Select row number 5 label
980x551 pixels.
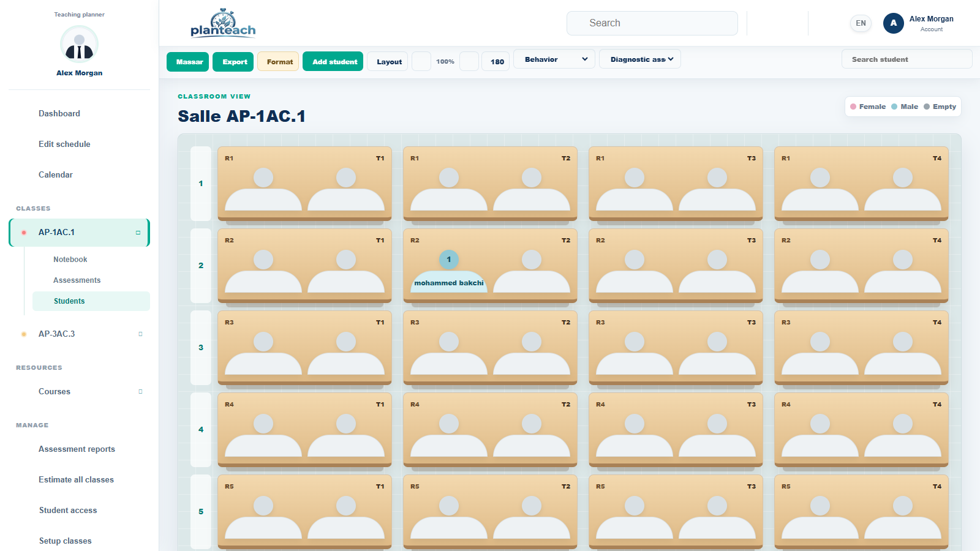point(201,512)
